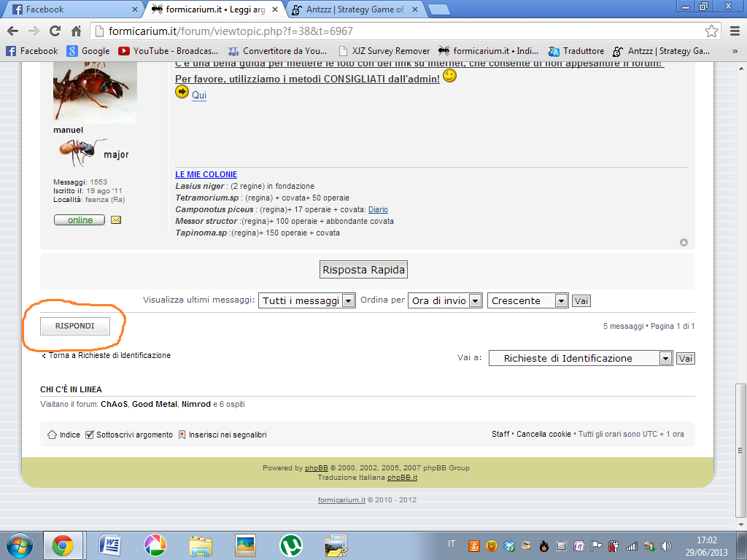Open Richieste di Identificazione jump dropdown
This screenshot has width=747, height=560.
pyautogui.click(x=580, y=358)
